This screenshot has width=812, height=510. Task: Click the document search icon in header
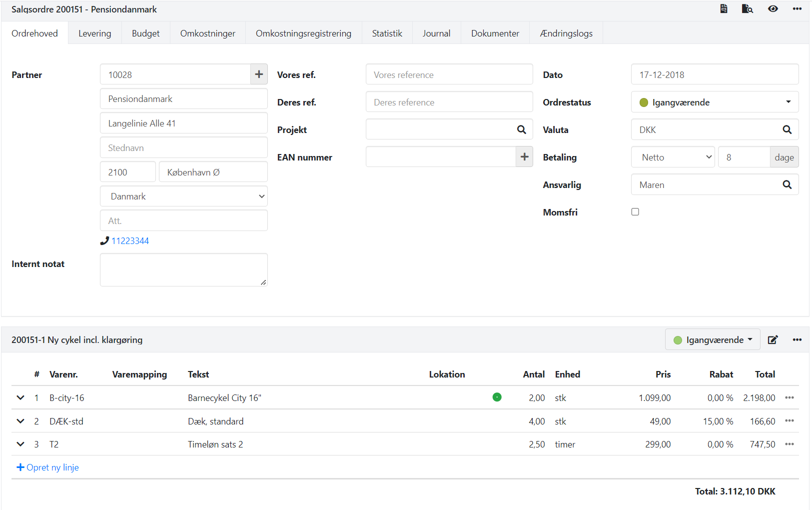[747, 9]
